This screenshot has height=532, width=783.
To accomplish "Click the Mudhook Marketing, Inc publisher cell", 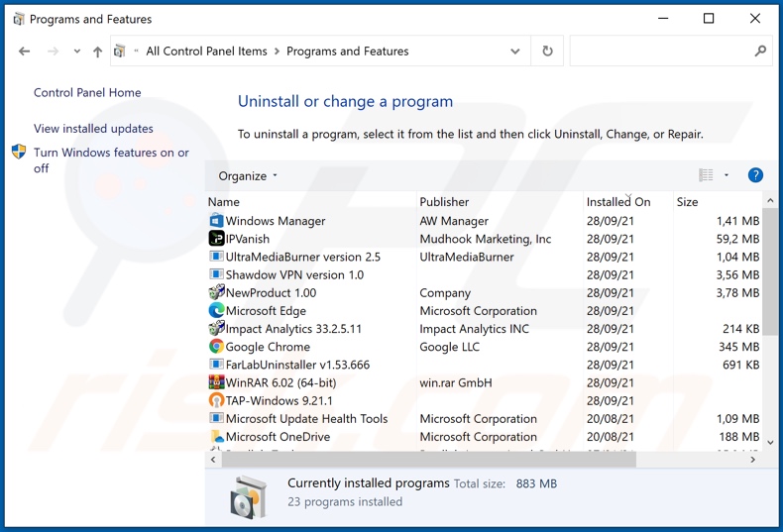I will point(486,239).
